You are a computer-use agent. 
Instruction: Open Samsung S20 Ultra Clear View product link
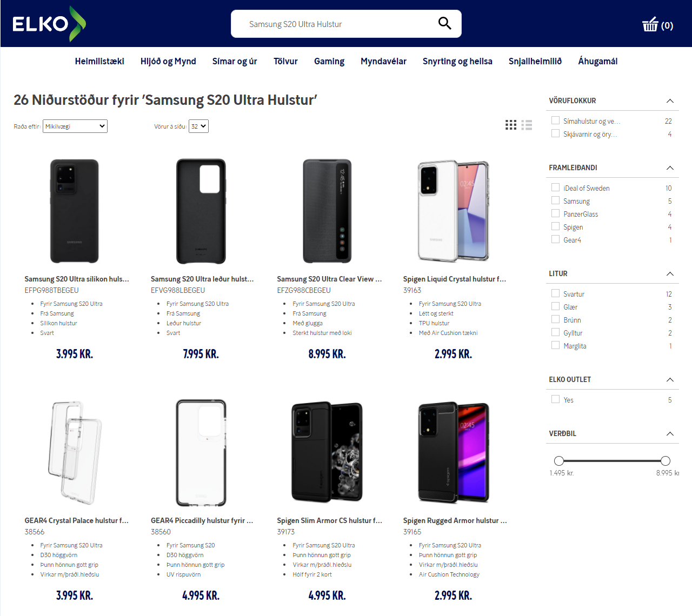tap(329, 279)
